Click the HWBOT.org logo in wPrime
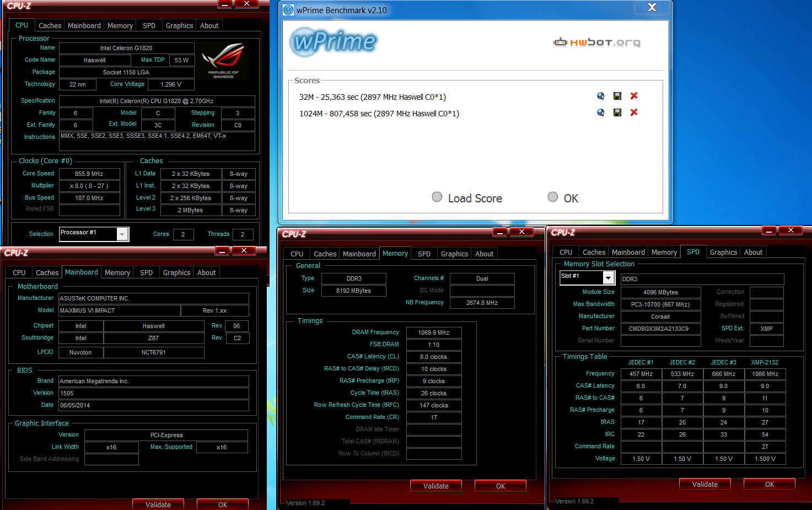This screenshot has width=812, height=510. coord(597,42)
